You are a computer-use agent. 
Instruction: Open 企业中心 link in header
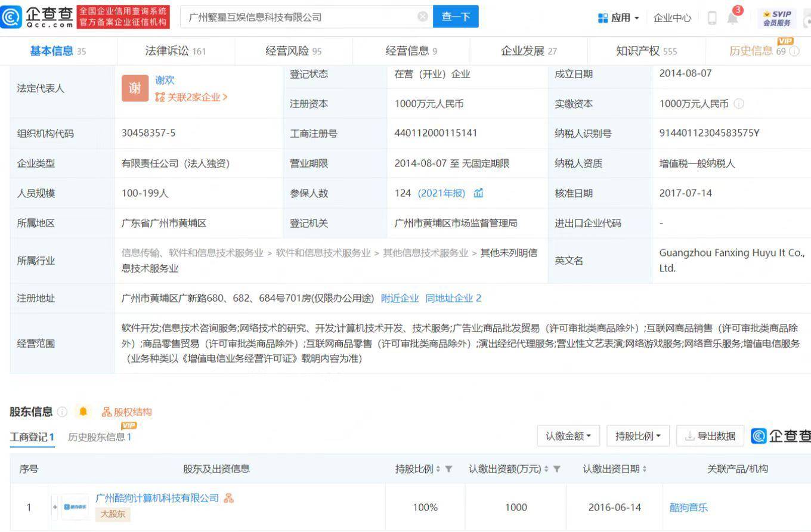coord(672,18)
